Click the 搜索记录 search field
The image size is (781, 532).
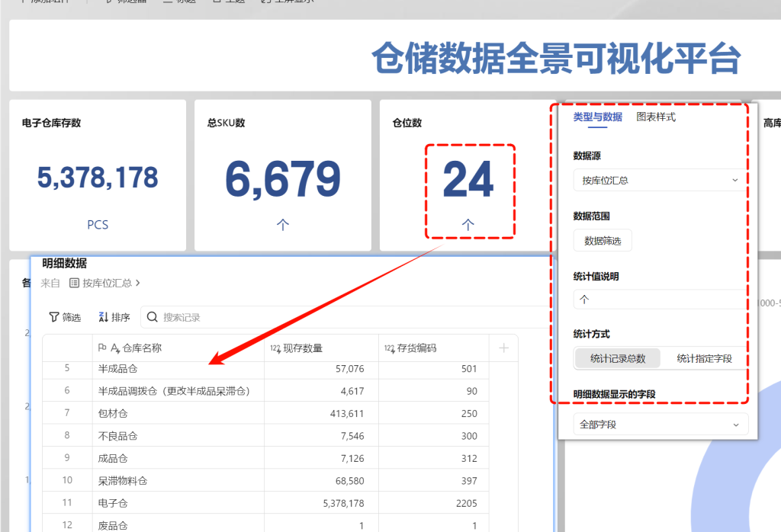click(x=344, y=317)
